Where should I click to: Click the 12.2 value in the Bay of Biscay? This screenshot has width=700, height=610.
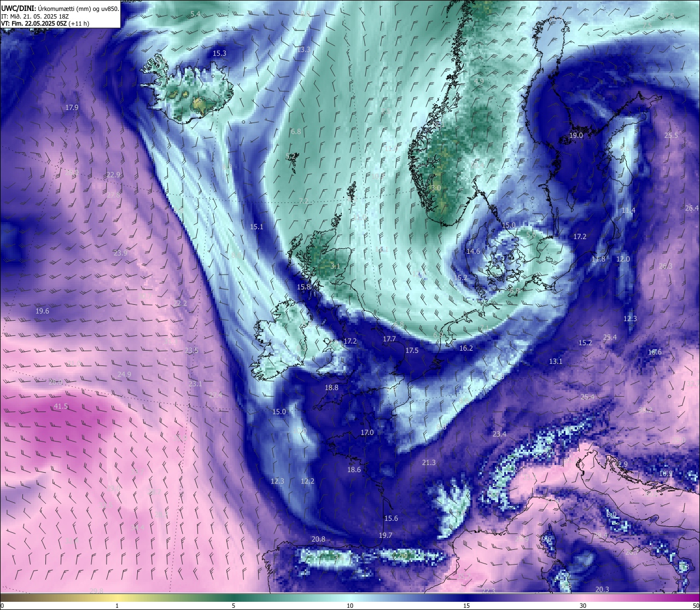point(307,481)
